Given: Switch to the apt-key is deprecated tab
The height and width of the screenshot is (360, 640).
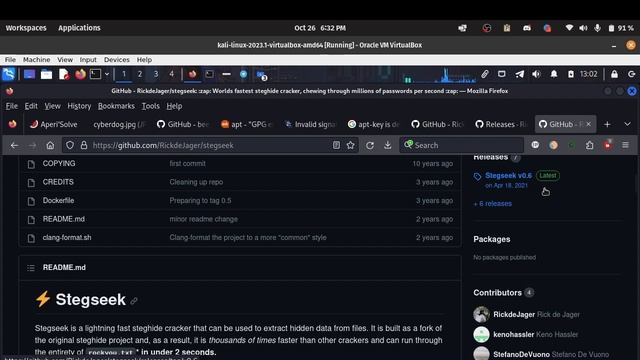Looking at the screenshot, I should 374,124.
